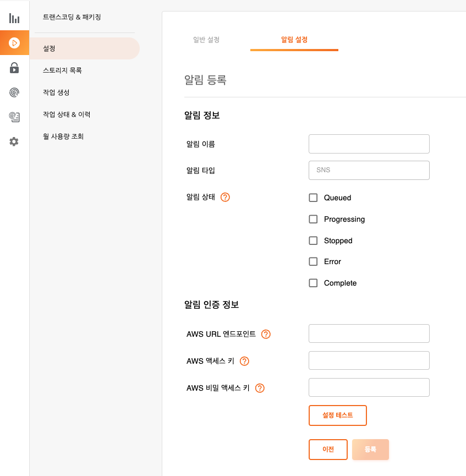Click the 이전 button
The width and height of the screenshot is (466, 476).
[328, 449]
